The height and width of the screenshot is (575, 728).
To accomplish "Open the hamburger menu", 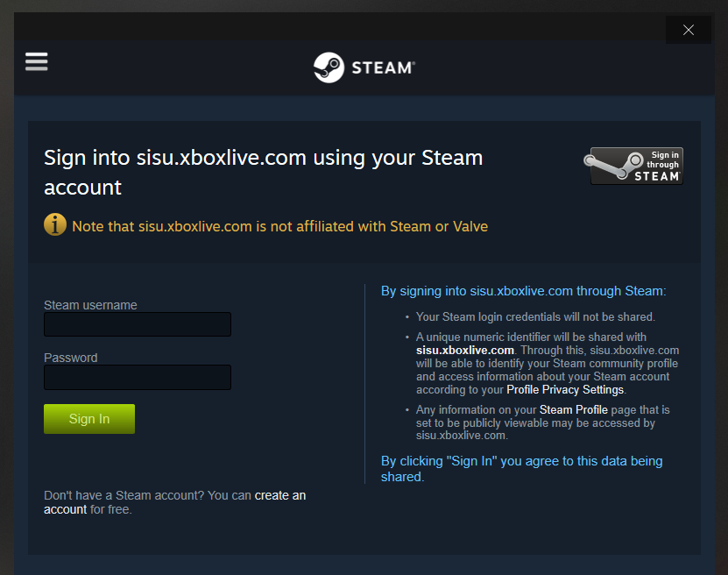I will tap(37, 61).
